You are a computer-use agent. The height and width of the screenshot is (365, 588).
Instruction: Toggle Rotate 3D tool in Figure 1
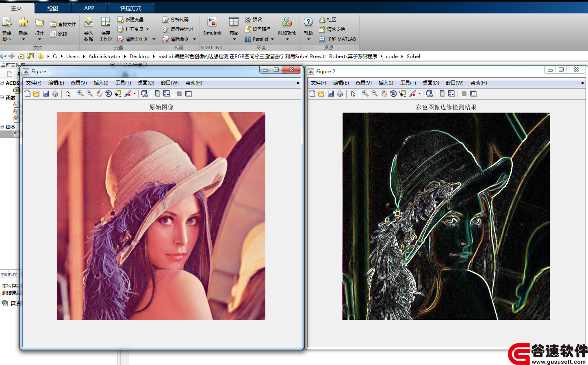click(x=108, y=93)
